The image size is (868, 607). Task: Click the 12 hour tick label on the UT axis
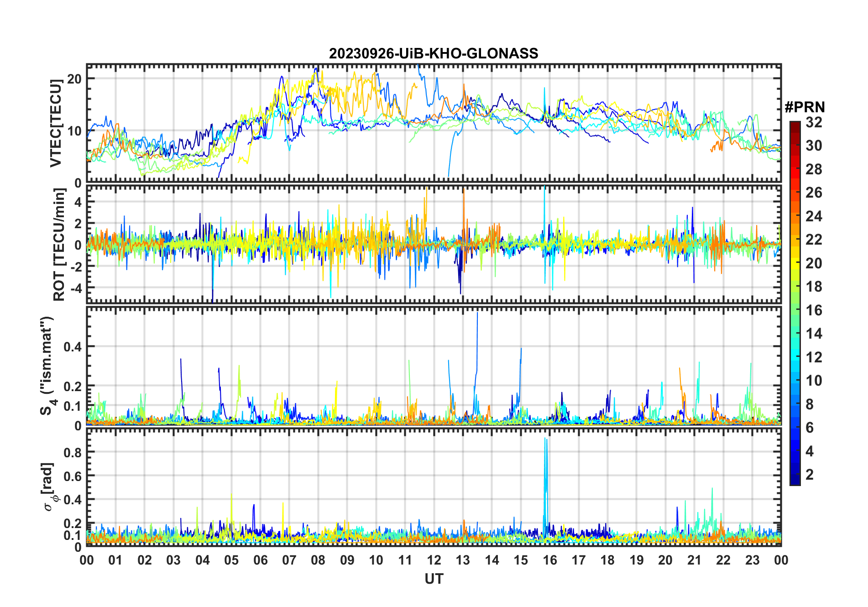click(x=434, y=560)
